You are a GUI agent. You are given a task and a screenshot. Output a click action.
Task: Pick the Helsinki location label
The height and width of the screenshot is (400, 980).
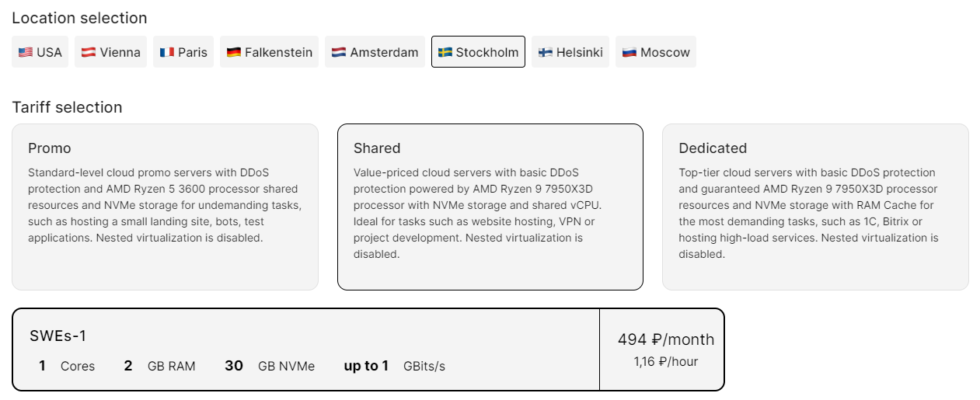coord(580,53)
